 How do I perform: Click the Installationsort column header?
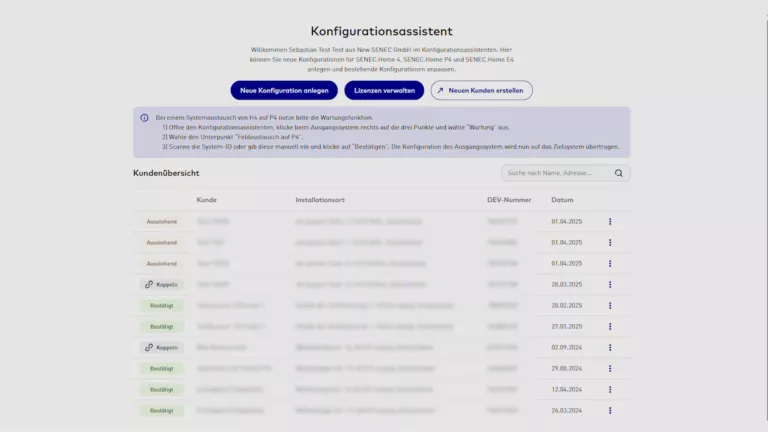pyautogui.click(x=320, y=200)
